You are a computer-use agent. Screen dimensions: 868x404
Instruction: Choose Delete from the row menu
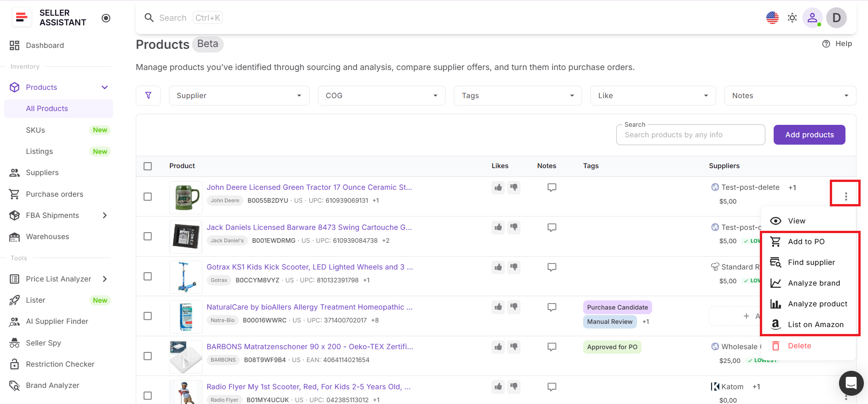(x=809, y=346)
